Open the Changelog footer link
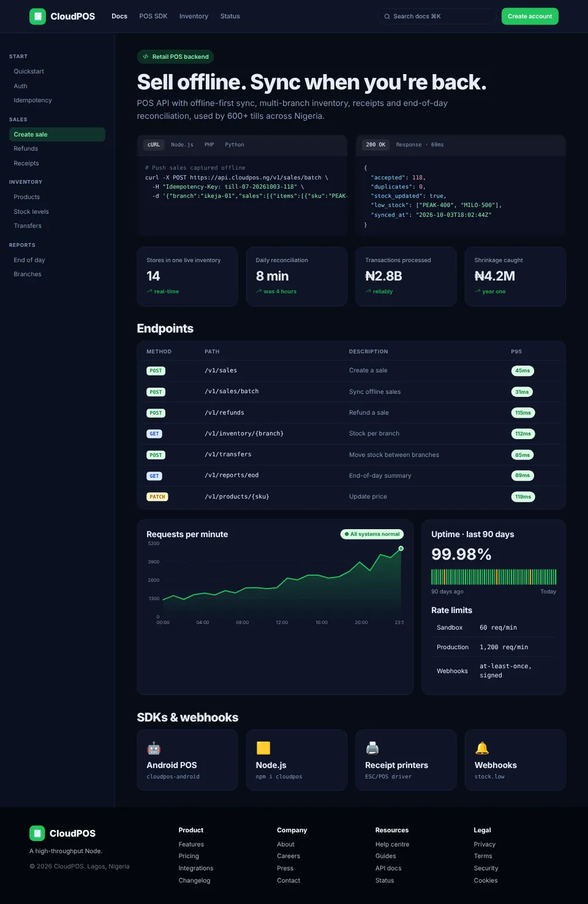 [194, 881]
